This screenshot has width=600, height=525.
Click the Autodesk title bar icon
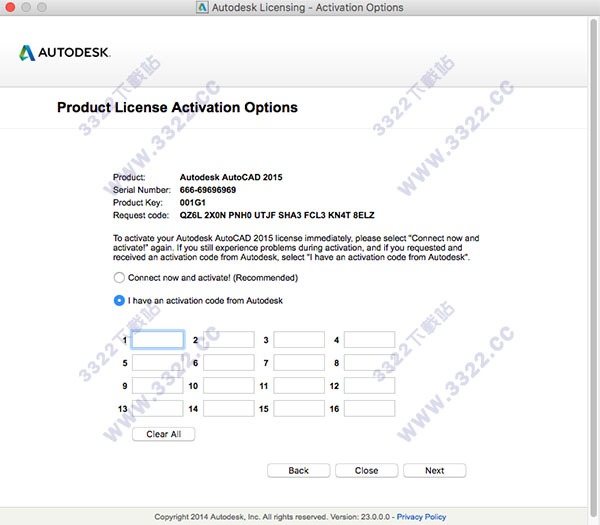[202, 7]
